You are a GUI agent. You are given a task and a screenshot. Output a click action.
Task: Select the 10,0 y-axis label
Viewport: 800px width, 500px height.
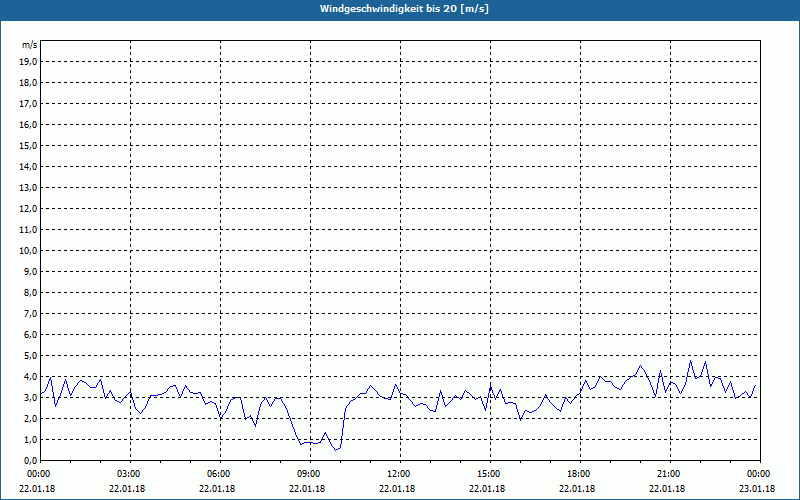point(29,251)
